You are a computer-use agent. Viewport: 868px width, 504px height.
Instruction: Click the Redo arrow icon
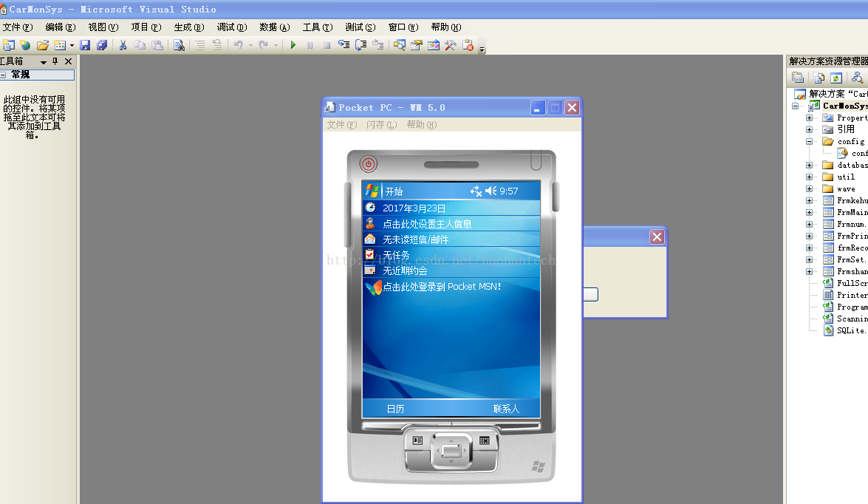tap(264, 45)
